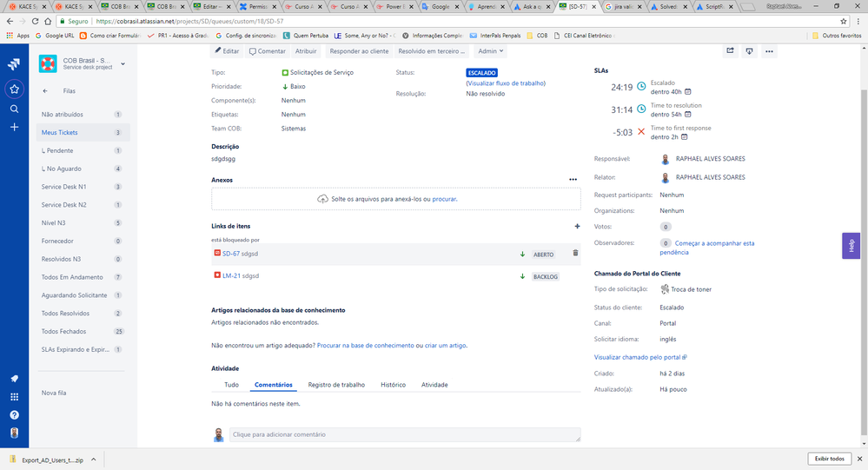Go back with Filas arrow
Viewport: 868px width, 470px height.
click(x=45, y=91)
